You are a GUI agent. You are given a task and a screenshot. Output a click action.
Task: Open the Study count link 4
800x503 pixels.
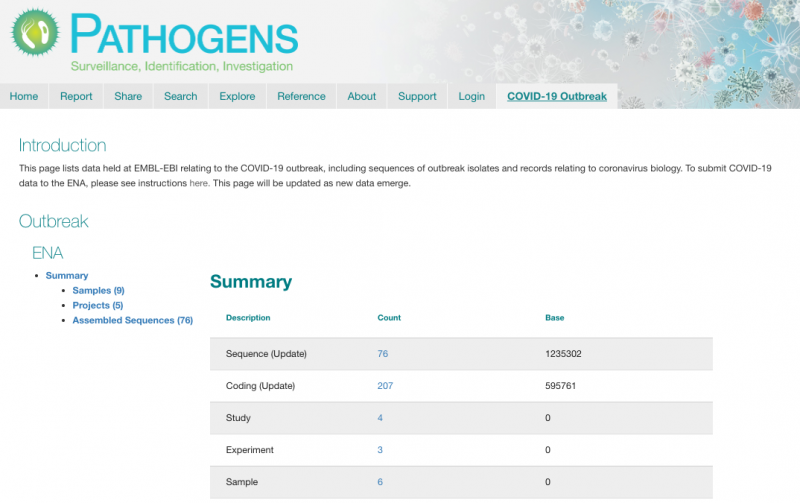click(380, 418)
